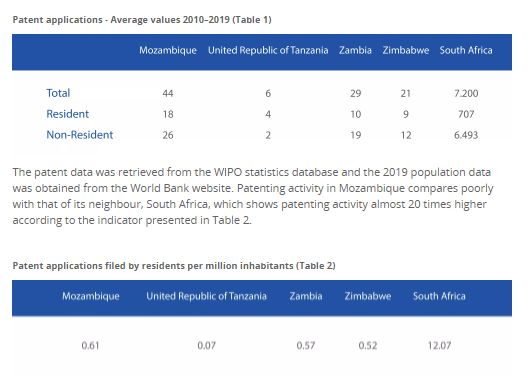Image resolution: width=531 pixels, height=378 pixels.
Task: Click the paragraph mentioning WIPO statistics database
Action: click(x=253, y=196)
